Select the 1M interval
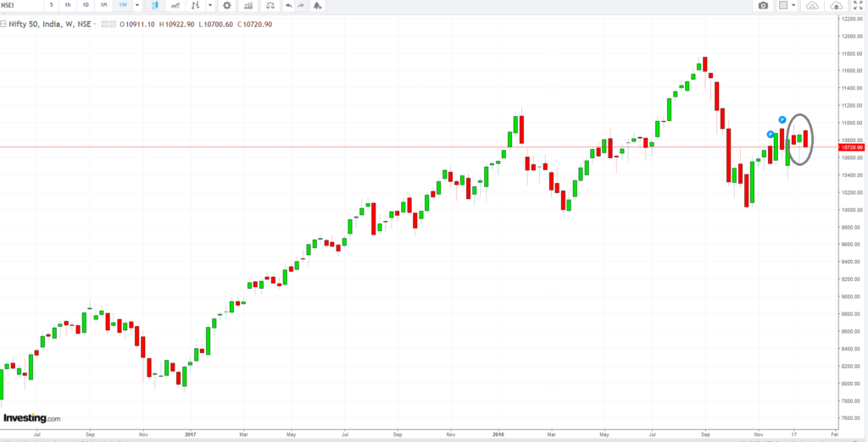 (x=103, y=5)
